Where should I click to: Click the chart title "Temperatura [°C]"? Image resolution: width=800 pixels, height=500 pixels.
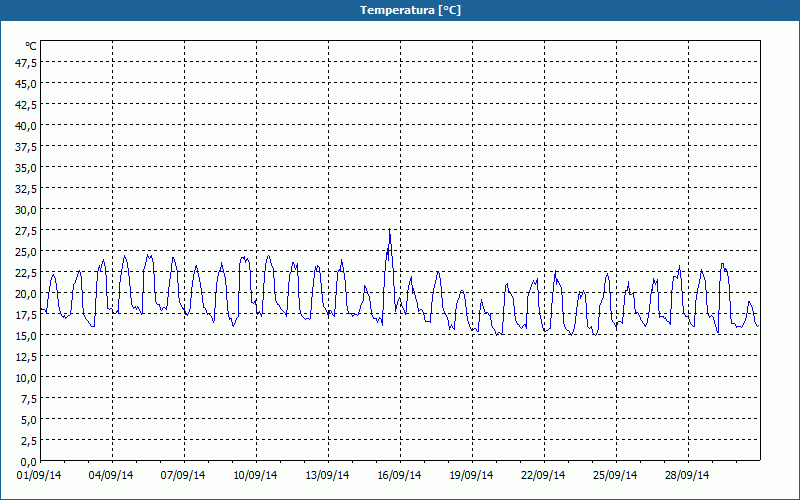[410, 10]
